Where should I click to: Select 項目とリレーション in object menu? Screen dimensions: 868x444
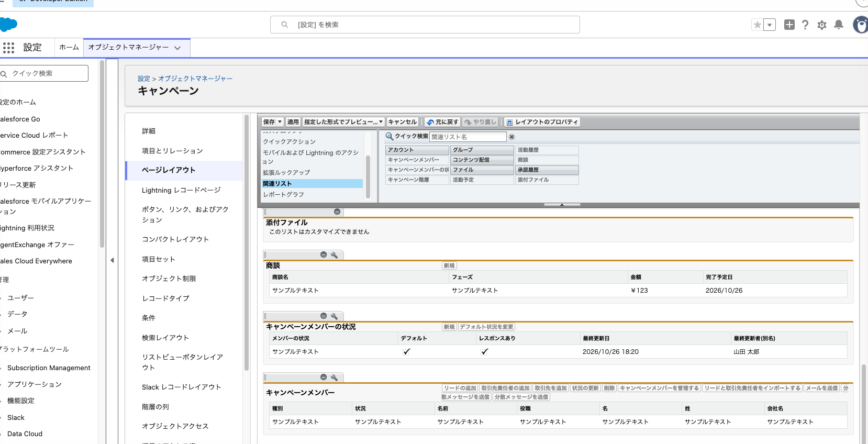point(172,151)
